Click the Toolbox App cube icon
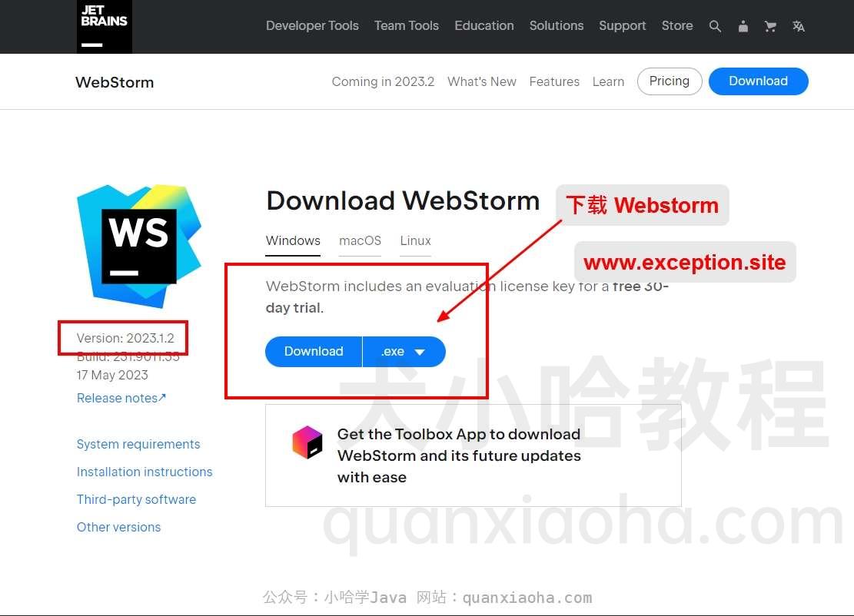 pyautogui.click(x=307, y=442)
